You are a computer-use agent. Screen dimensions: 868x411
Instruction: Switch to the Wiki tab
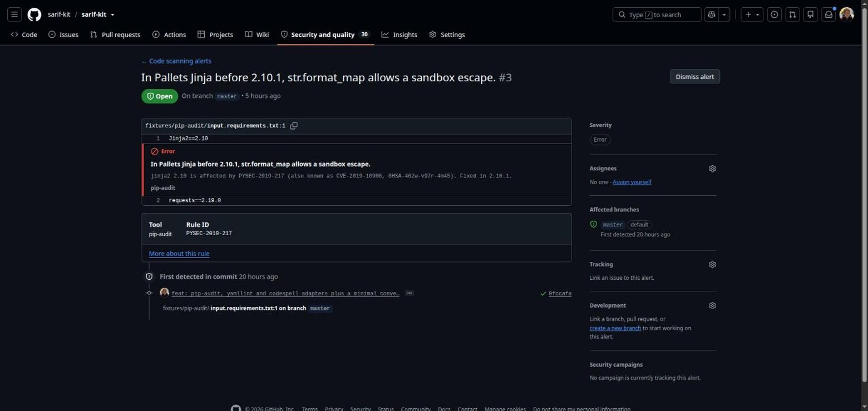[x=257, y=34]
